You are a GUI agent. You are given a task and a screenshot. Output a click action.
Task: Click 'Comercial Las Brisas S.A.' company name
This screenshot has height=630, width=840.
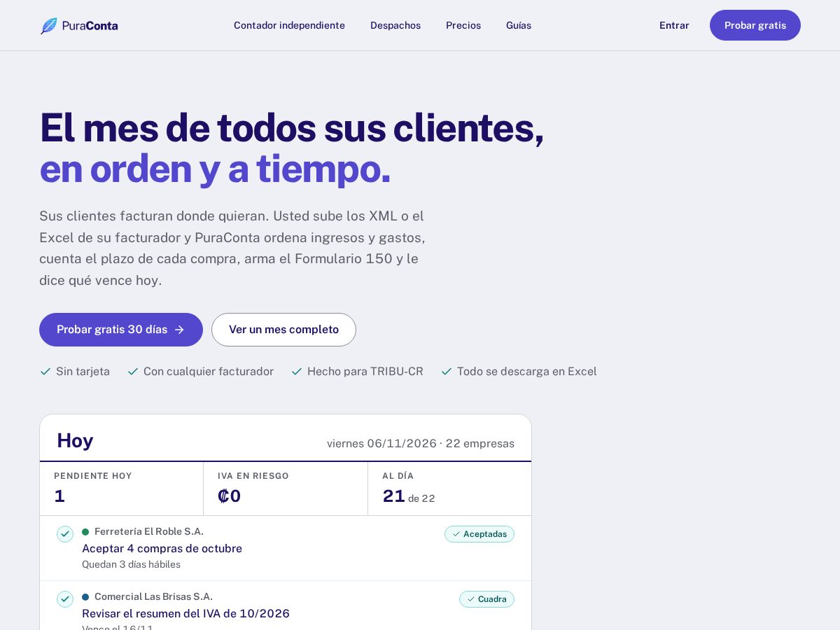[153, 597]
